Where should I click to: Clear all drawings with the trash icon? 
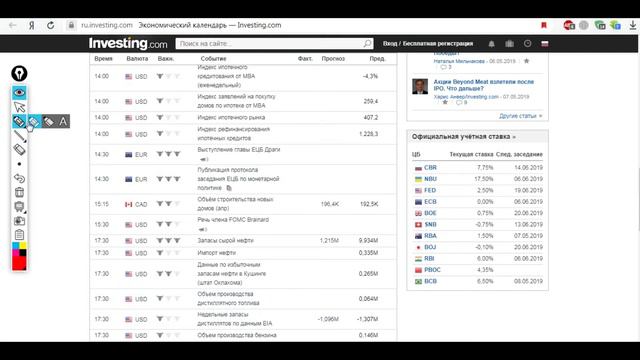click(x=19, y=192)
